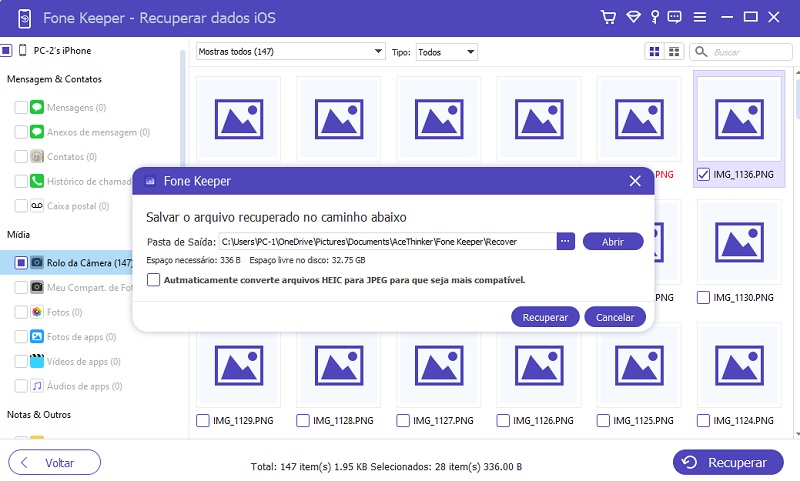Click the iPhone device icon
This screenshot has width=800, height=481.
click(22, 50)
